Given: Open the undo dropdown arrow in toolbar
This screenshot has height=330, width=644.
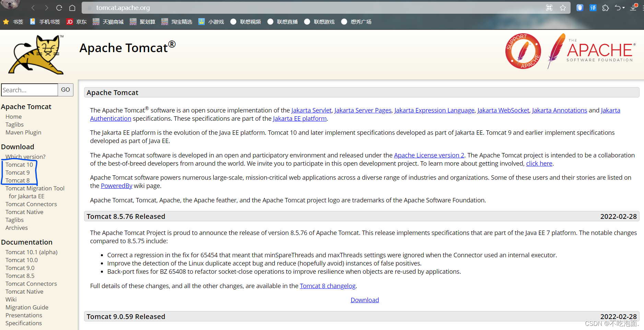Looking at the screenshot, I should click(x=623, y=8).
